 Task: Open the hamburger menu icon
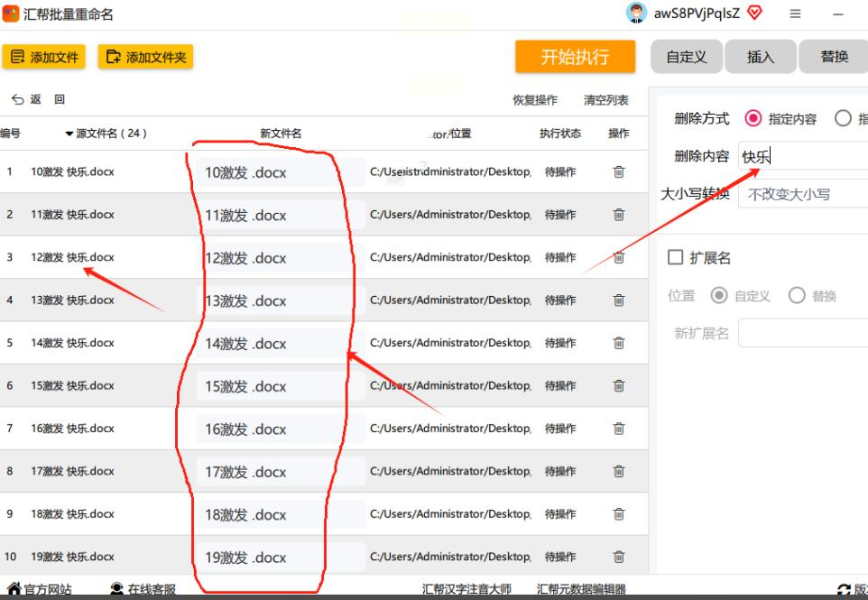795,14
